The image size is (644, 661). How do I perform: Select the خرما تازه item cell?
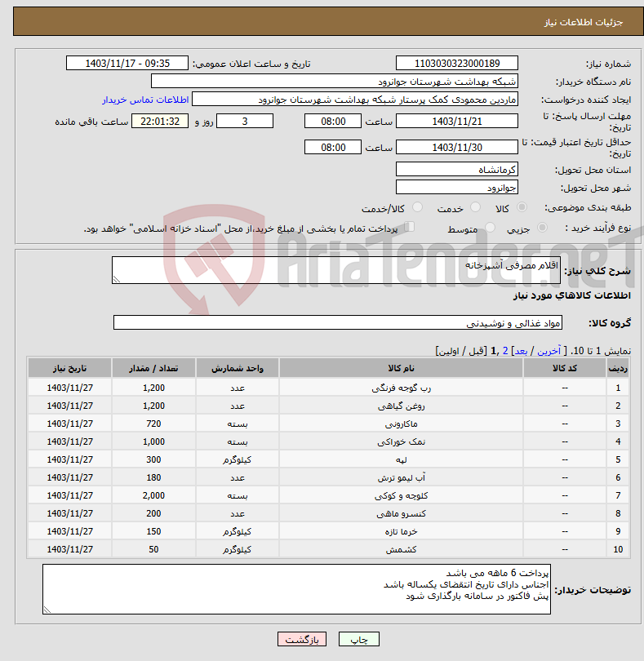point(401,531)
